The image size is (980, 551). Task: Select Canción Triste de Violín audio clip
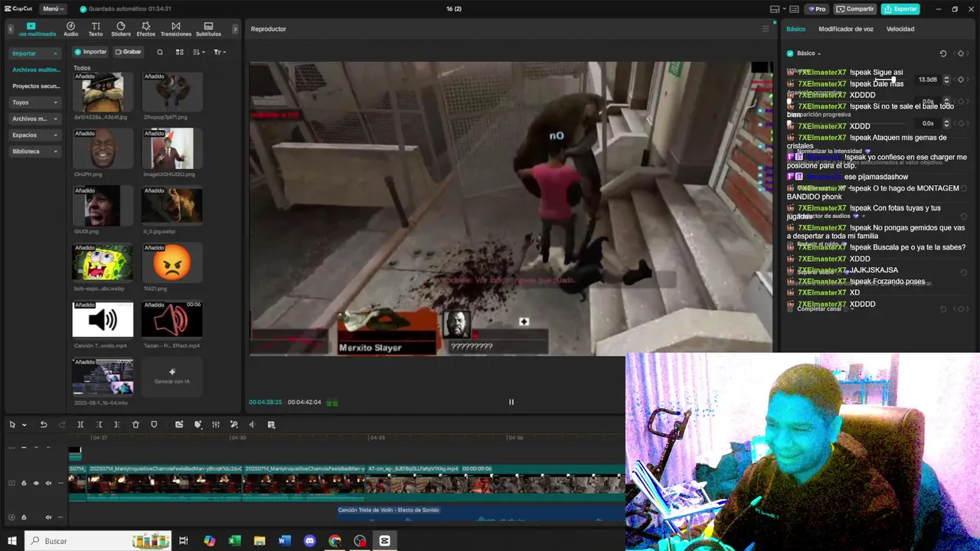click(x=481, y=514)
